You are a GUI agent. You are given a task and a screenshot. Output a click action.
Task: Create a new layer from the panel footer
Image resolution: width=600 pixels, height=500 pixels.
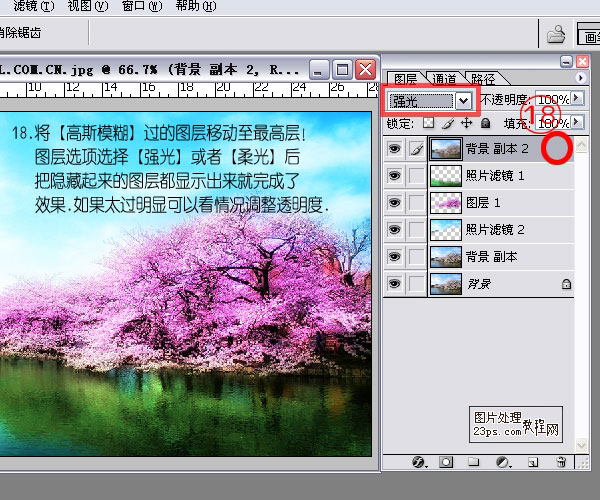[533, 463]
